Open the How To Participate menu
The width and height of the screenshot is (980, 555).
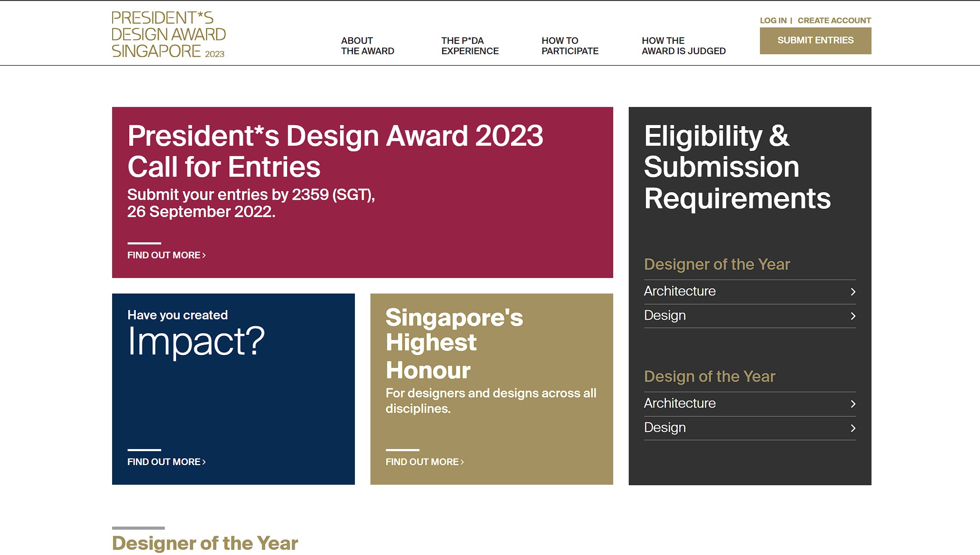(570, 46)
